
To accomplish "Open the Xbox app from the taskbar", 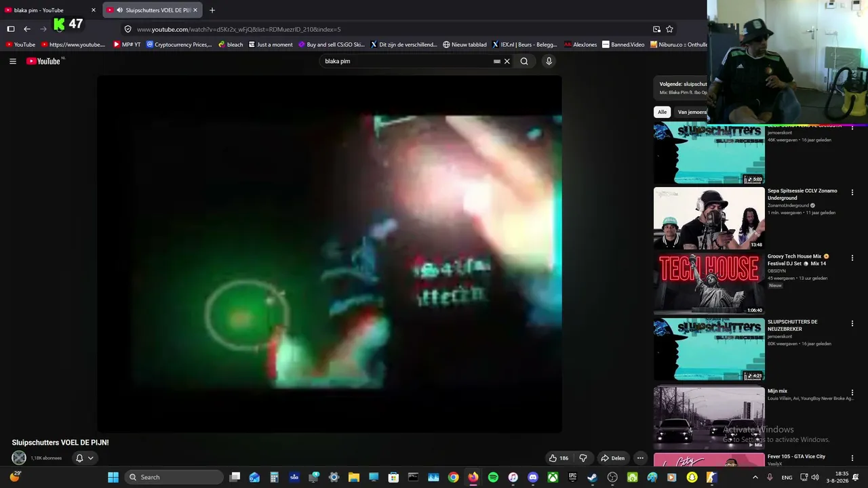I will [x=553, y=477].
